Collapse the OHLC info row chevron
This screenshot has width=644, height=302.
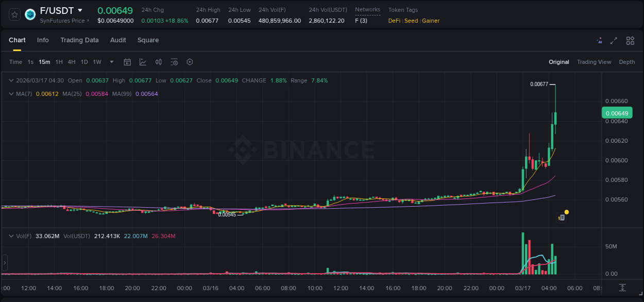tap(11, 80)
